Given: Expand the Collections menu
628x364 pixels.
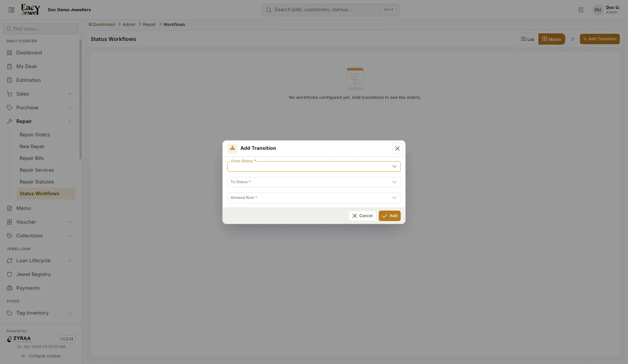Looking at the screenshot, I should coord(41,236).
